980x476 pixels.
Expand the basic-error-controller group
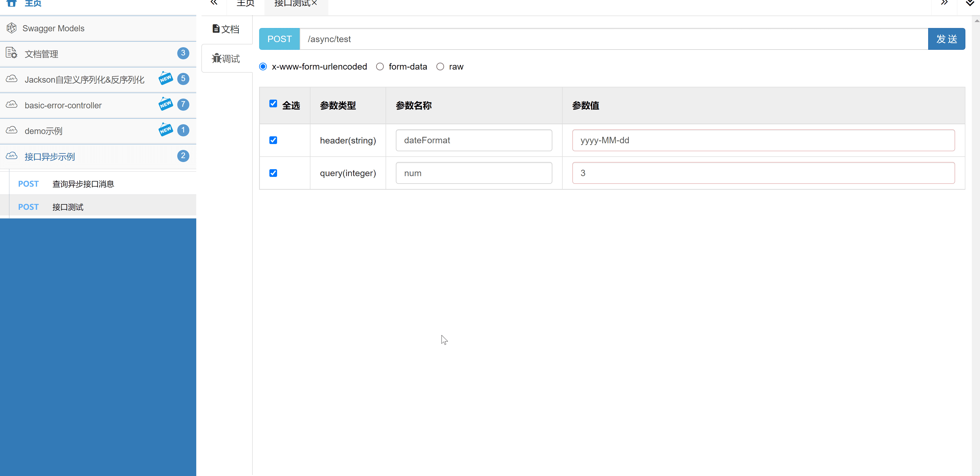[98, 106]
